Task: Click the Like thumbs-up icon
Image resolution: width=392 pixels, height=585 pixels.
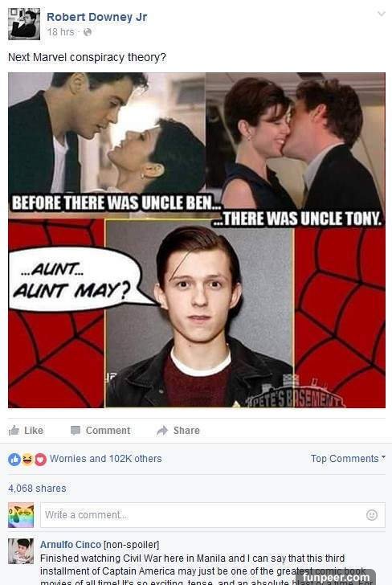Action: tap(14, 431)
